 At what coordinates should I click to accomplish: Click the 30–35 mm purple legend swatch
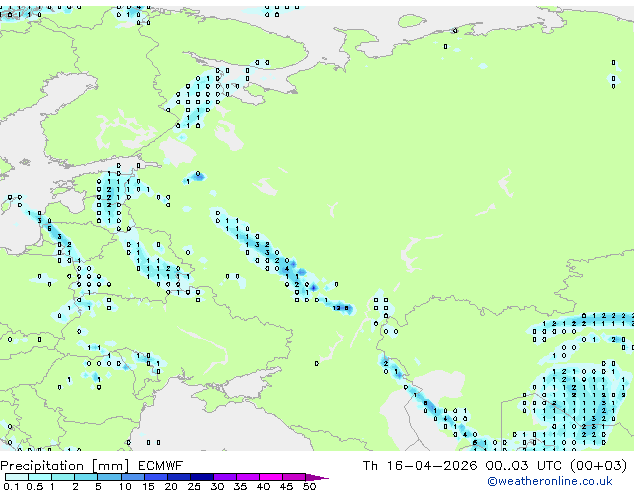coord(225,477)
